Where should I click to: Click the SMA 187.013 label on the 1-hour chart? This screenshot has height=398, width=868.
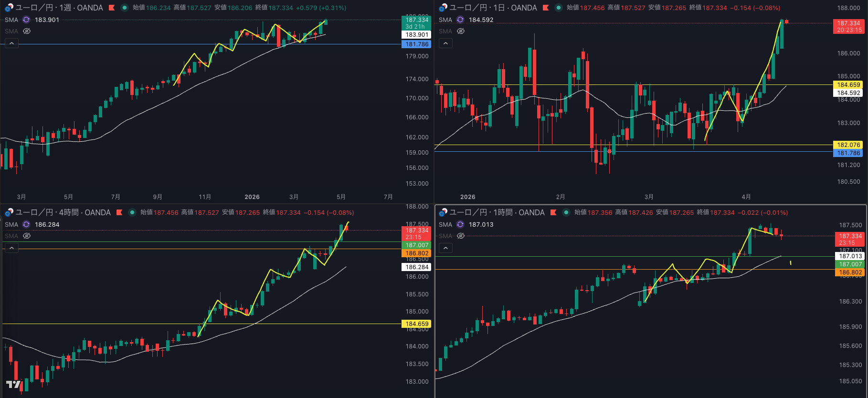481,224
